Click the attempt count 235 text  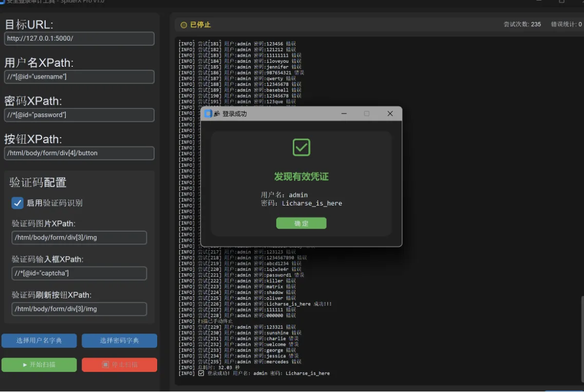tap(522, 24)
